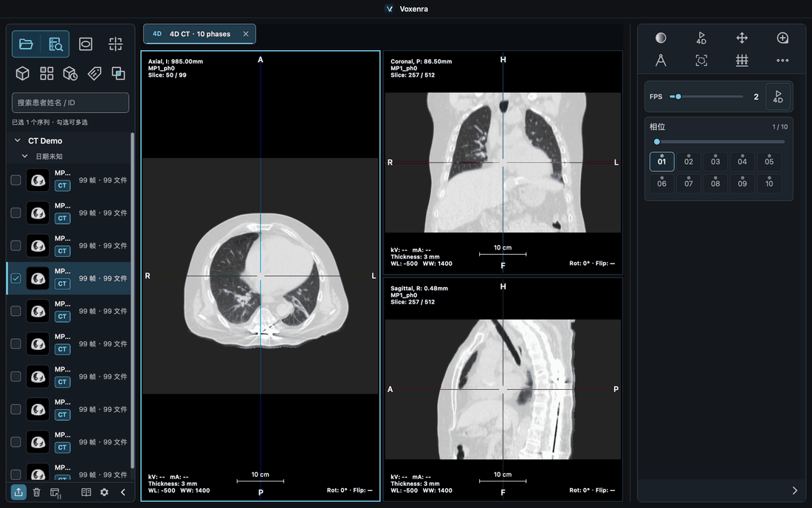The image size is (812, 508).
Task: Open the tag label icon
Action: pyautogui.click(x=94, y=74)
